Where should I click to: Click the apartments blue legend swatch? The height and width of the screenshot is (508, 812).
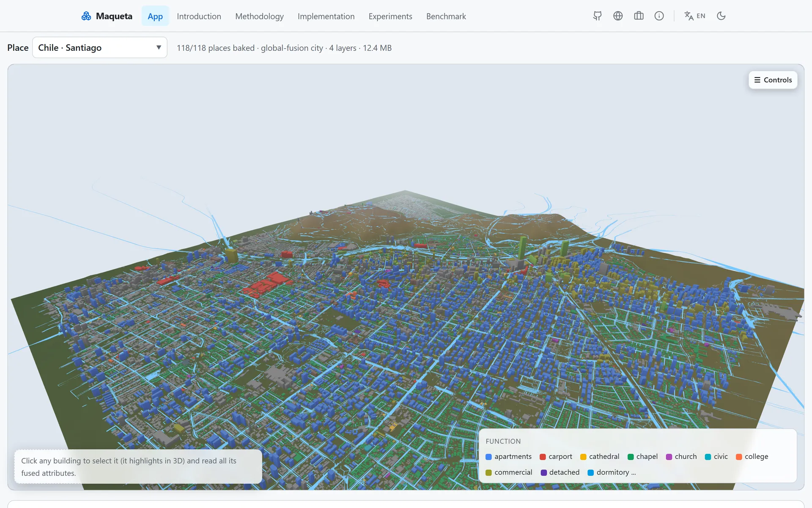tap(488, 457)
